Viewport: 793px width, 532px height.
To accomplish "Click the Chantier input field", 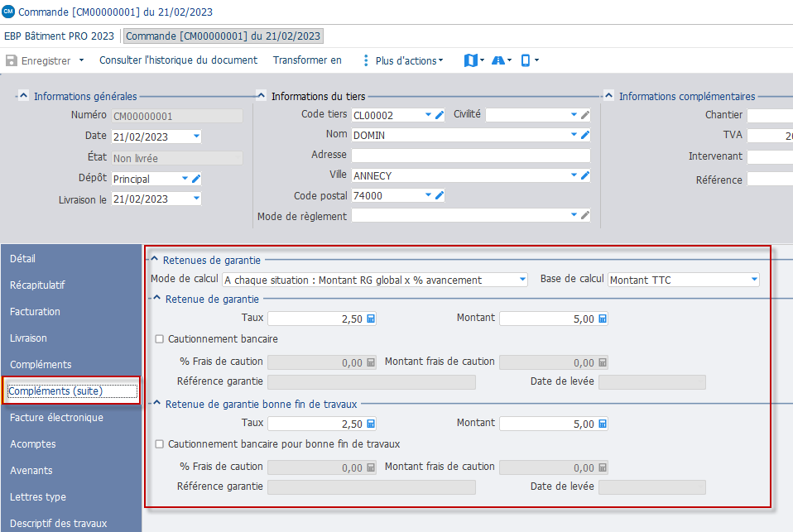I will coord(770,115).
